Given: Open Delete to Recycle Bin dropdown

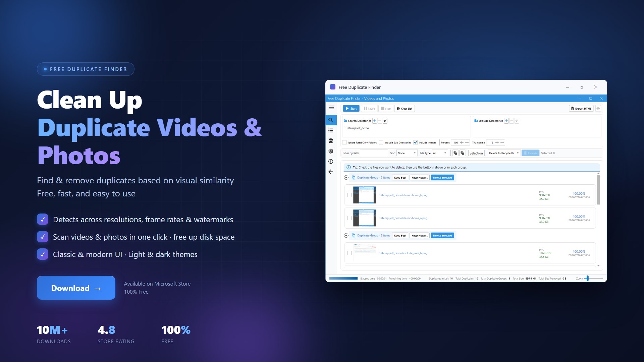Looking at the screenshot, I should (504, 153).
